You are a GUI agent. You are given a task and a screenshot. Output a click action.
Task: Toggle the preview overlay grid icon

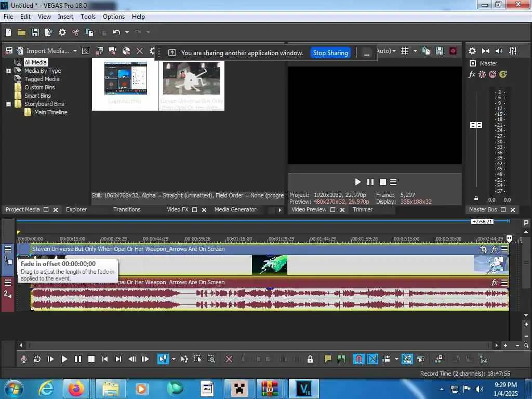click(404, 51)
